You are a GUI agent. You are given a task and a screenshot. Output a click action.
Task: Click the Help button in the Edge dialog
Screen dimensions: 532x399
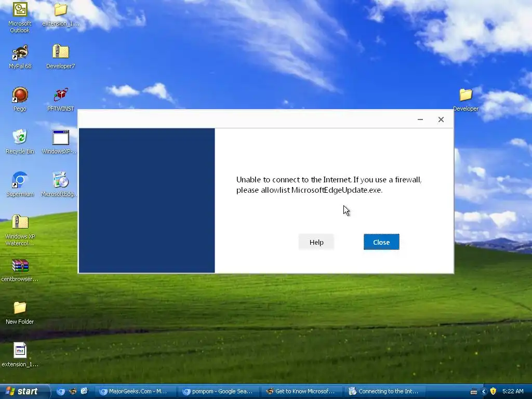(316, 242)
